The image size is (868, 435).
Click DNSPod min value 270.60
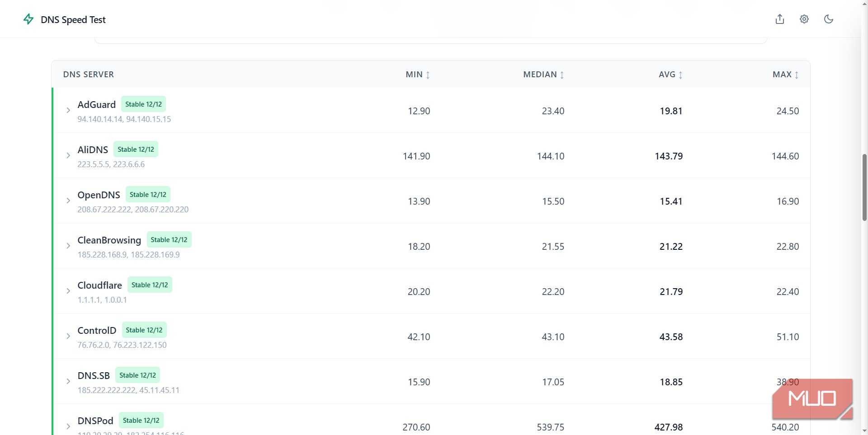pyautogui.click(x=416, y=427)
